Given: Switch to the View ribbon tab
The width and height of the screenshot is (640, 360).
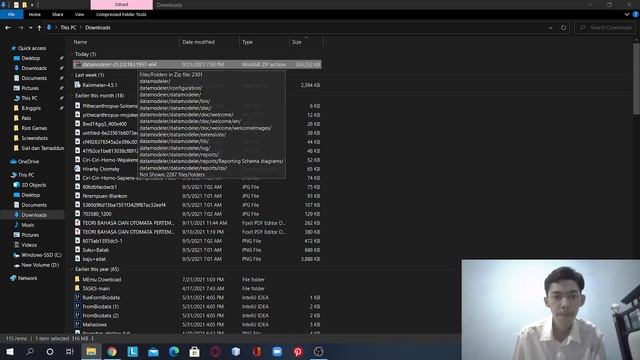Looking at the screenshot, I should [79, 14].
